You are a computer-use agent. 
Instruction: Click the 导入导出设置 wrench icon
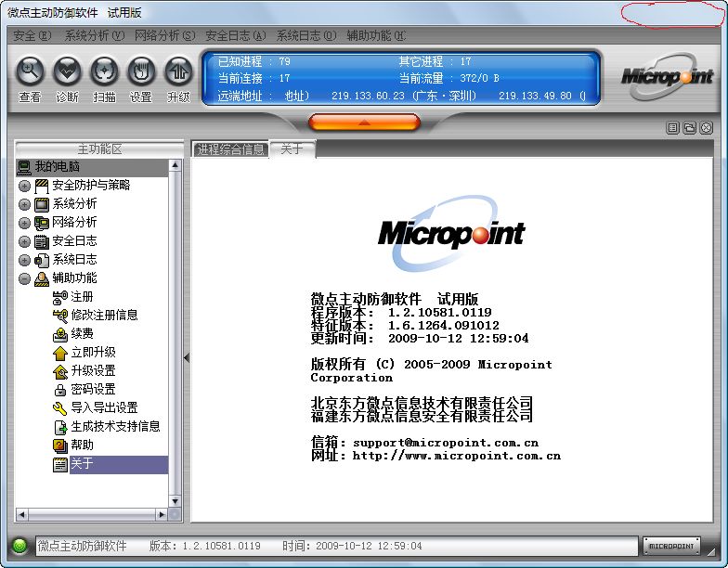pos(59,408)
